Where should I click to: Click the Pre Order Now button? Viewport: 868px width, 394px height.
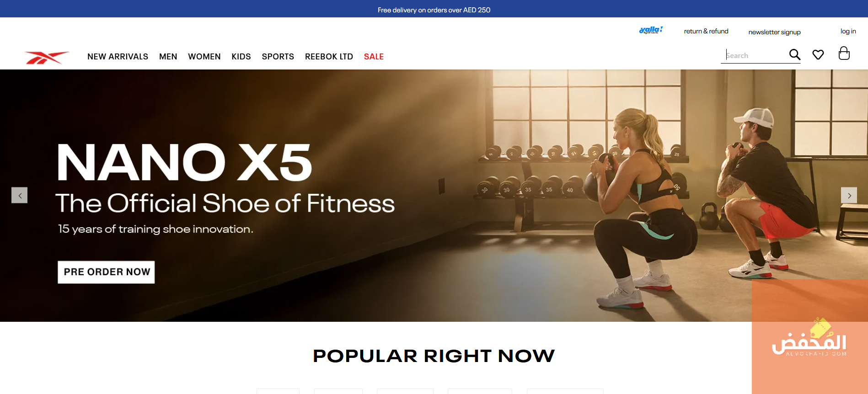(x=106, y=272)
